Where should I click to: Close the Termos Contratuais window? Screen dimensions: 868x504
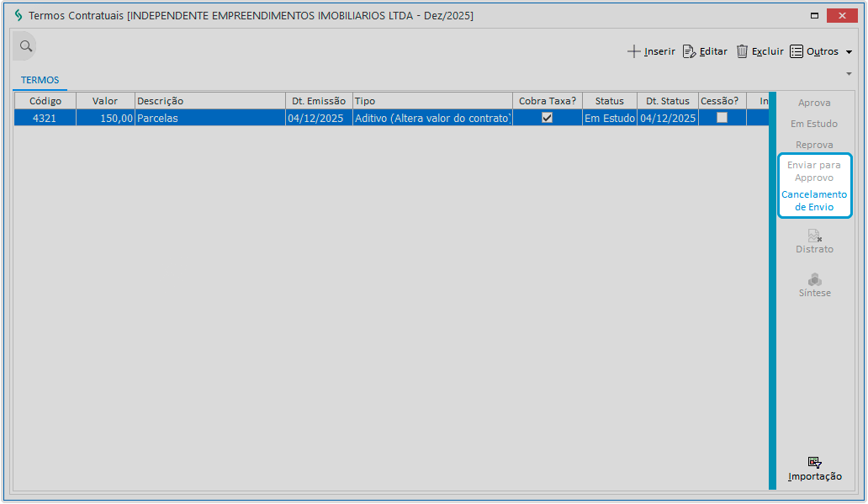842,15
